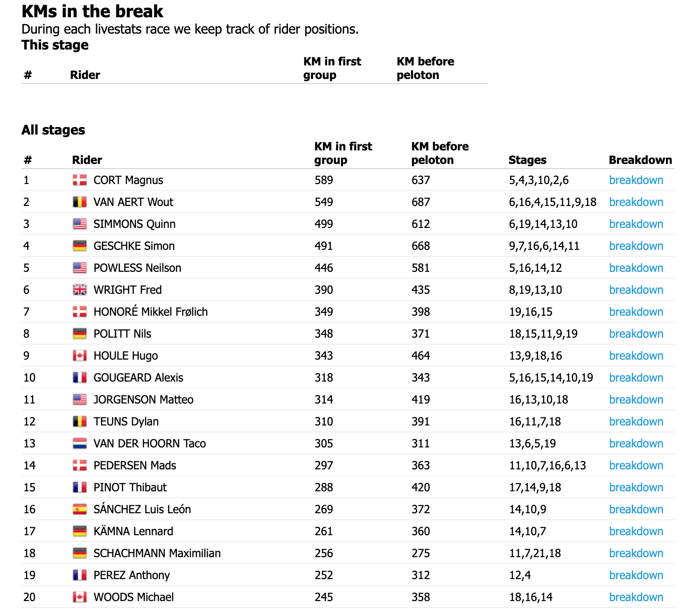Click the Belgian flag beside VAN AERT Wout
This screenshot has width=700, height=609.
[80, 202]
